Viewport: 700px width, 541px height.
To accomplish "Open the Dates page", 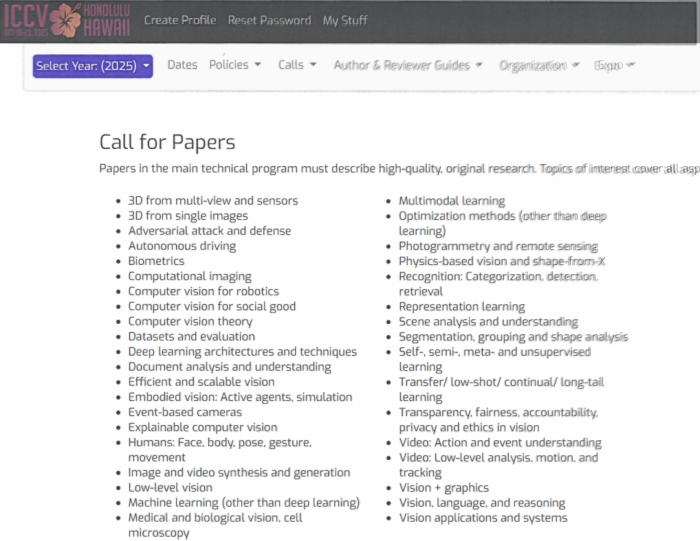I will [182, 65].
